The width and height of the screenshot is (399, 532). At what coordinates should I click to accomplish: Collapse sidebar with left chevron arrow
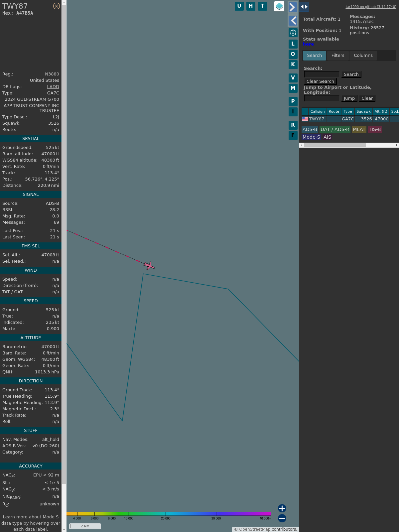click(293, 21)
